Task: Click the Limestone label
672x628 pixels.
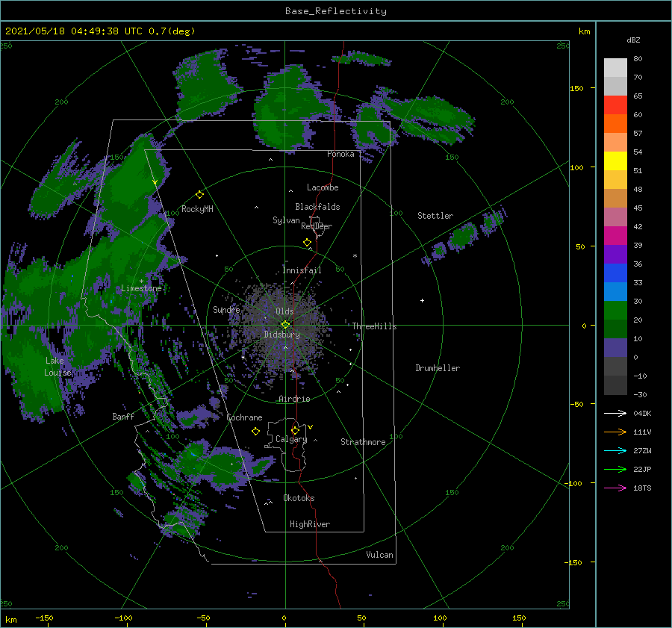Action: tap(141, 288)
